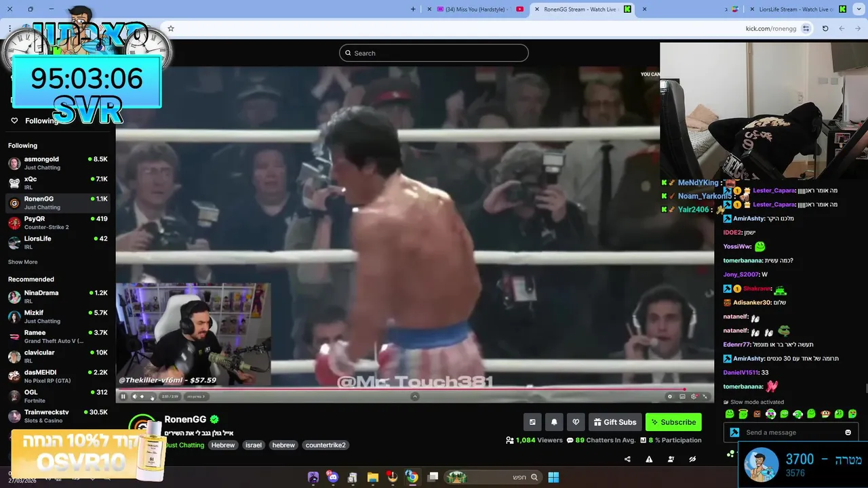This screenshot has height=488, width=868.
Task: Follow RonenGG with heart button
Action: 576,422
